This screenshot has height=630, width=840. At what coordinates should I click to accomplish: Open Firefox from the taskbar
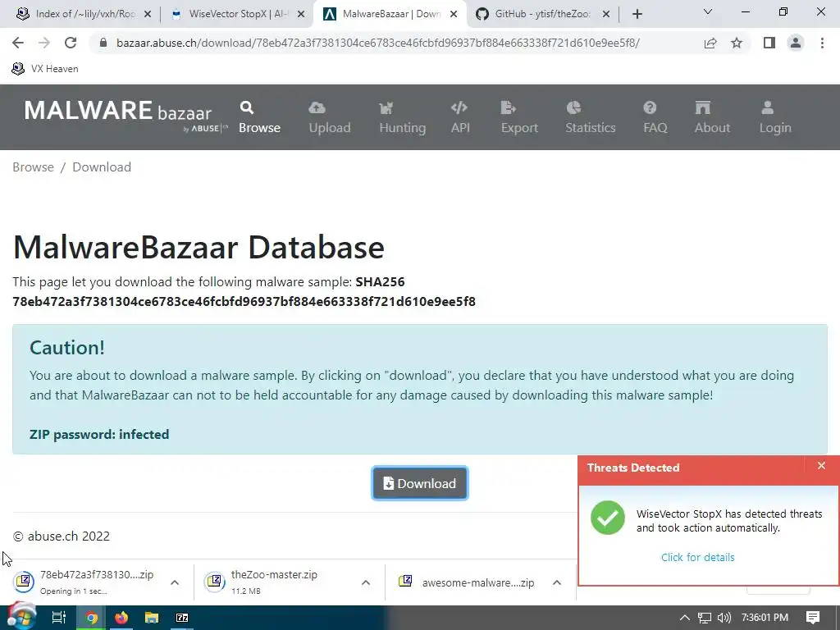pyautogui.click(x=121, y=618)
